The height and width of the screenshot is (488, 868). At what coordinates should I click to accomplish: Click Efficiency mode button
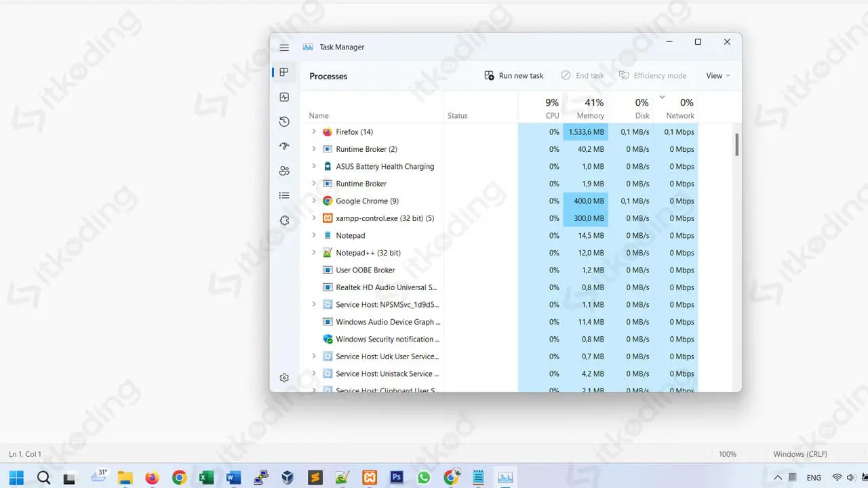652,76
